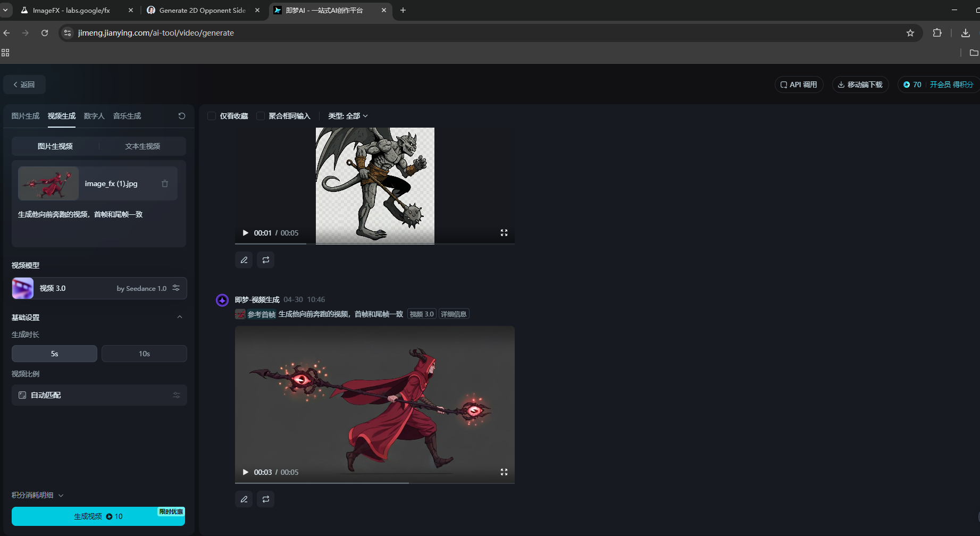980x536 pixels.
Task: Switch to 文本生视频 mode
Action: coord(143,146)
